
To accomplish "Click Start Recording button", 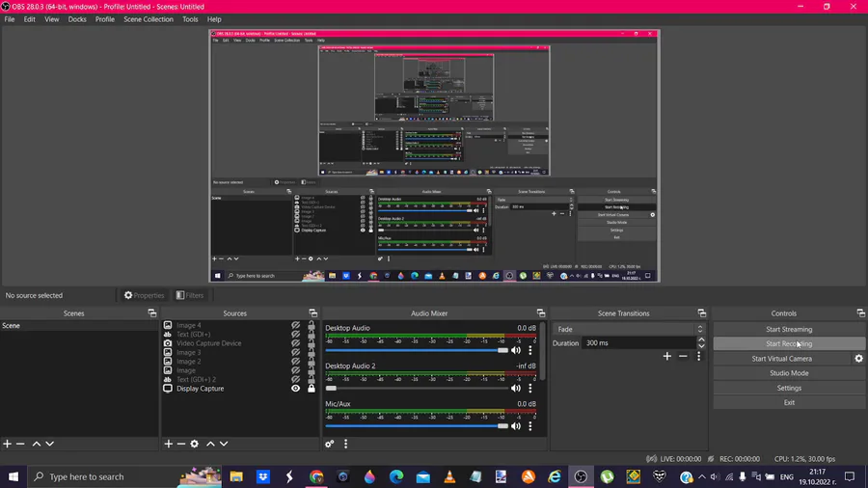I will (789, 343).
